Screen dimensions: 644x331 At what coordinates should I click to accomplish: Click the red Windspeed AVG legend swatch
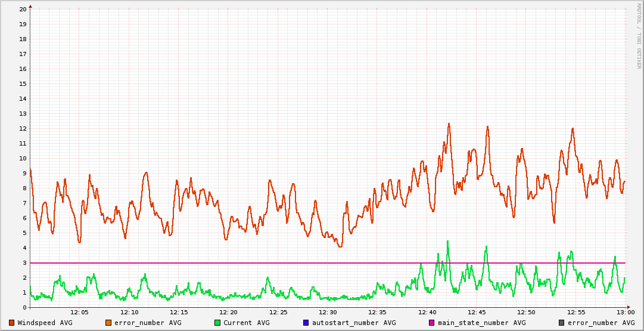click(12, 323)
